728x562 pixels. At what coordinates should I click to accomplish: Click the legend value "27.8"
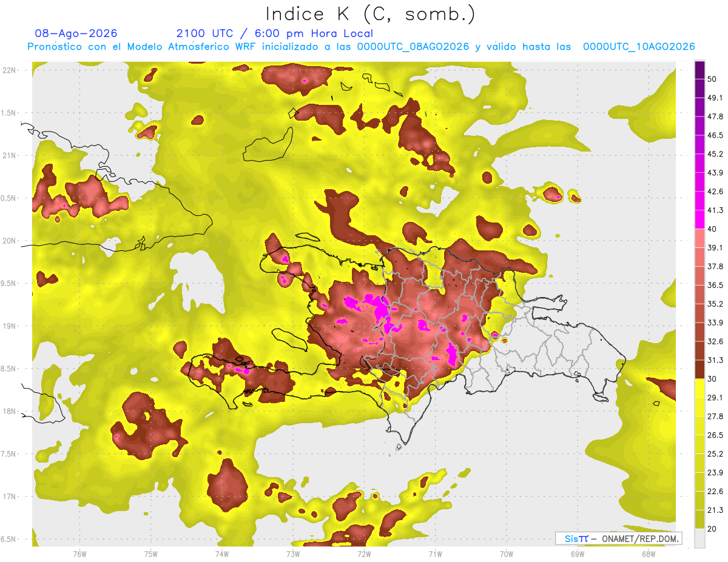coord(715,416)
